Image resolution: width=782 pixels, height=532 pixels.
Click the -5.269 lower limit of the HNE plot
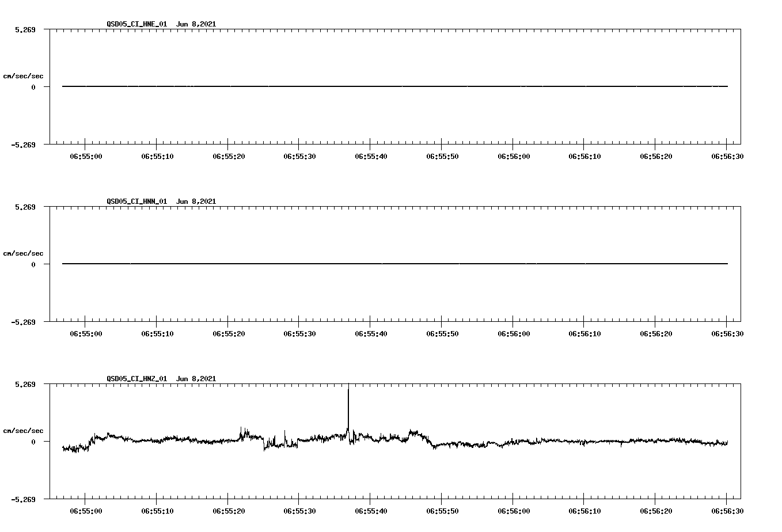[23, 145]
